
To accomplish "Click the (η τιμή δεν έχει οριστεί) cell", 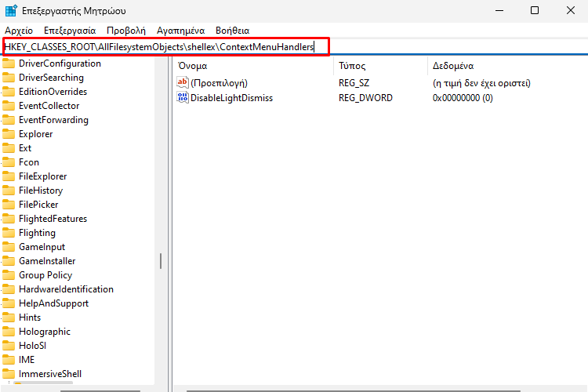I will 481,83.
